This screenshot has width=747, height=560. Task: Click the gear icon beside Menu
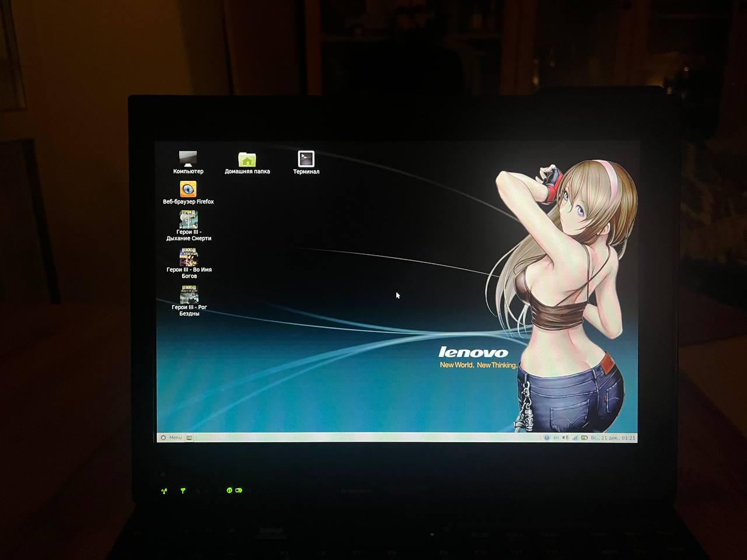tap(163, 437)
